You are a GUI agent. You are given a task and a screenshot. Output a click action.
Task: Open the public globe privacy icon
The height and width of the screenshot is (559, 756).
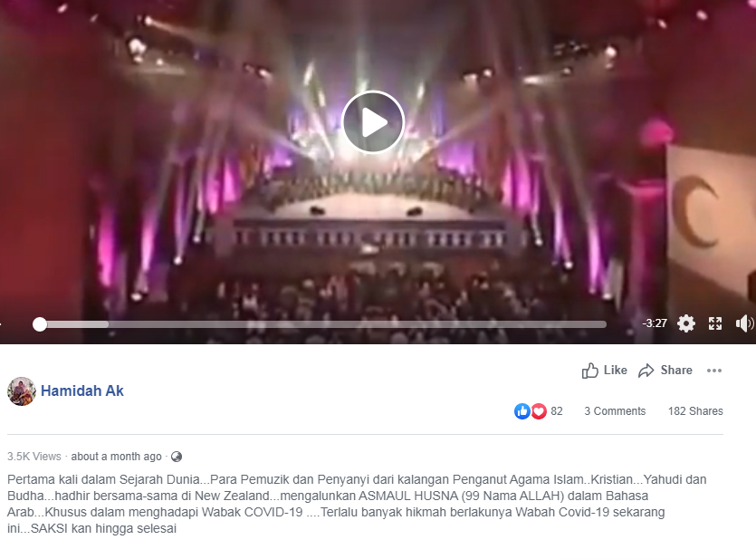pos(177,457)
